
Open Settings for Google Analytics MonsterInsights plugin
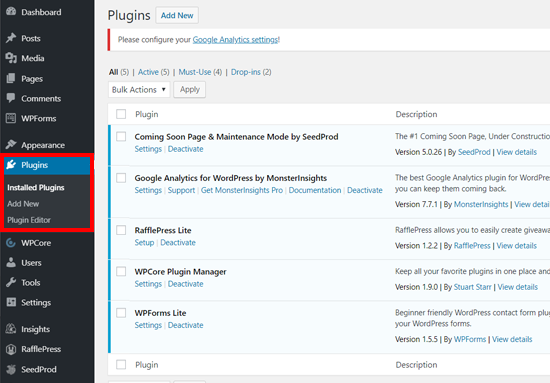click(x=148, y=190)
